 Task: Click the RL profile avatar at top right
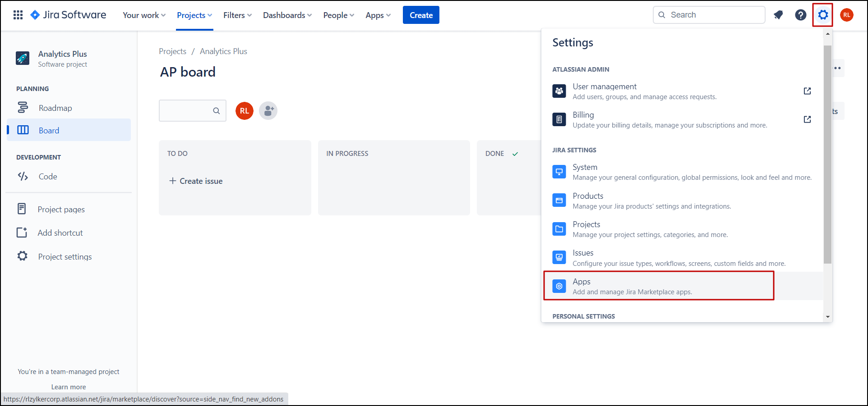coord(846,15)
